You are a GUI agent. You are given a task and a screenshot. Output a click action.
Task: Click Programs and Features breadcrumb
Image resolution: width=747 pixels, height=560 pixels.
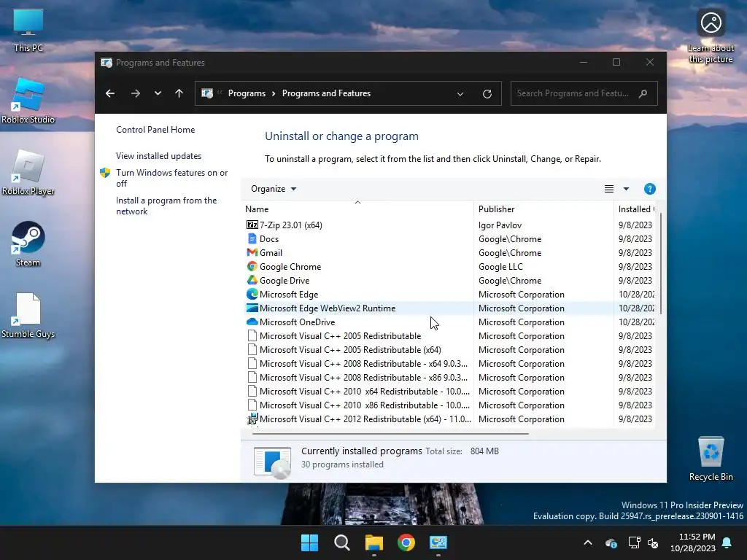click(x=326, y=93)
